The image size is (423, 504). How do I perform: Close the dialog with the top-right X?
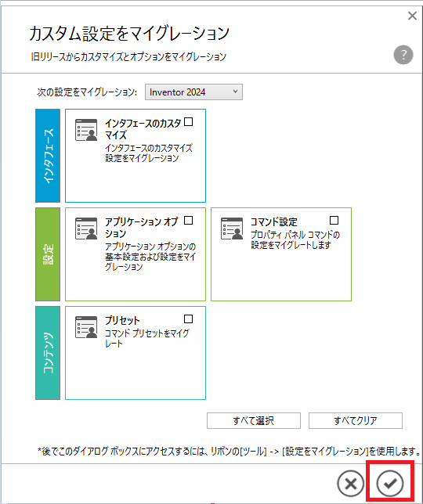tap(412, 16)
